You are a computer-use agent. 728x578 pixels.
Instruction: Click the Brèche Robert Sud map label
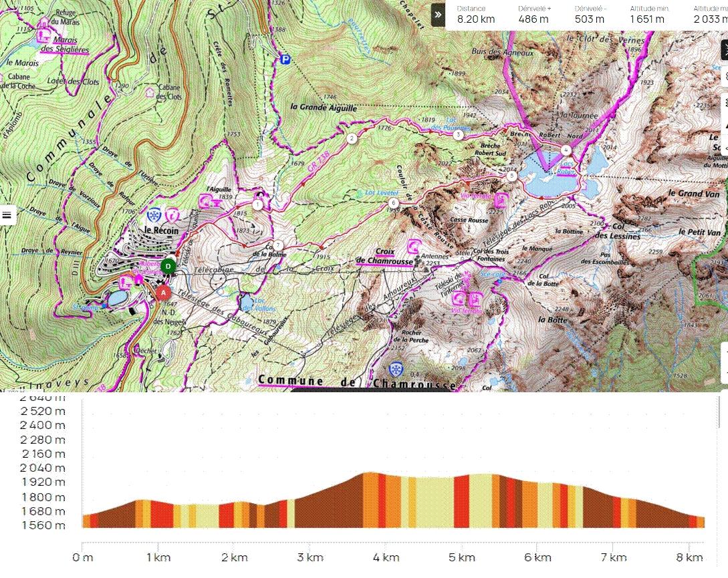click(490, 149)
